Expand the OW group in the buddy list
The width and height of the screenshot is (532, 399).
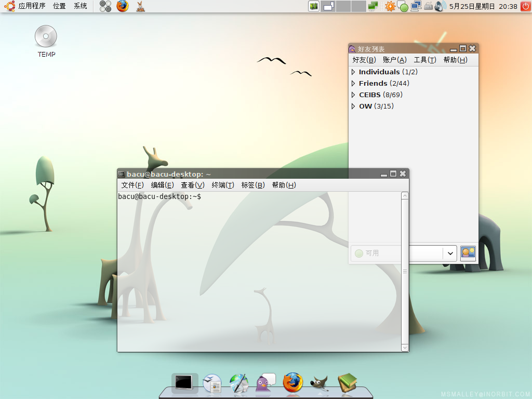(x=353, y=106)
